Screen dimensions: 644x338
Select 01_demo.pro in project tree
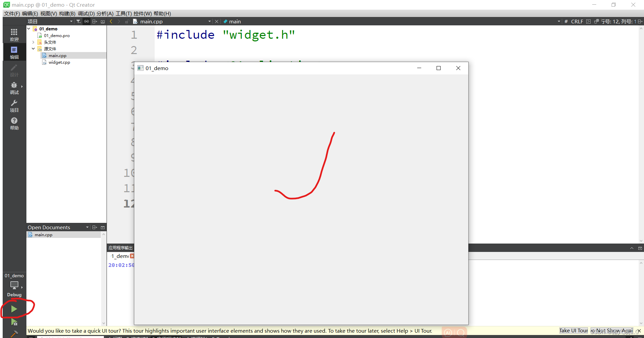57,35
